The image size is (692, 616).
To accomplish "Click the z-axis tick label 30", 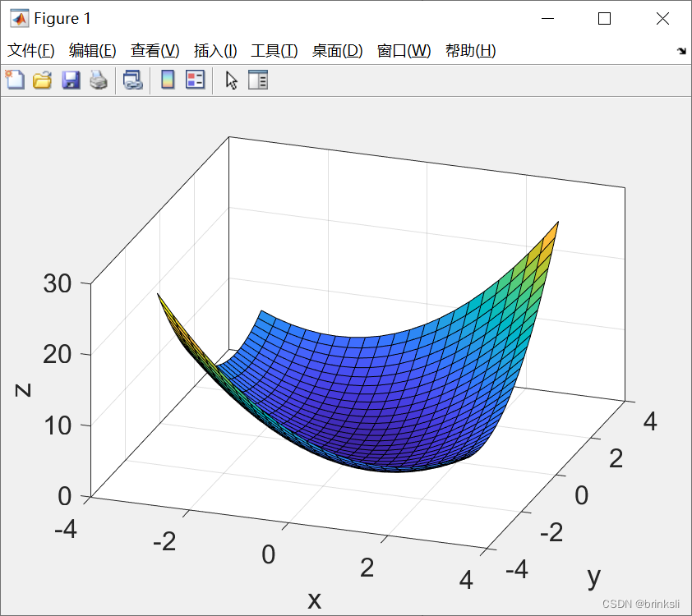I will 58,283.
